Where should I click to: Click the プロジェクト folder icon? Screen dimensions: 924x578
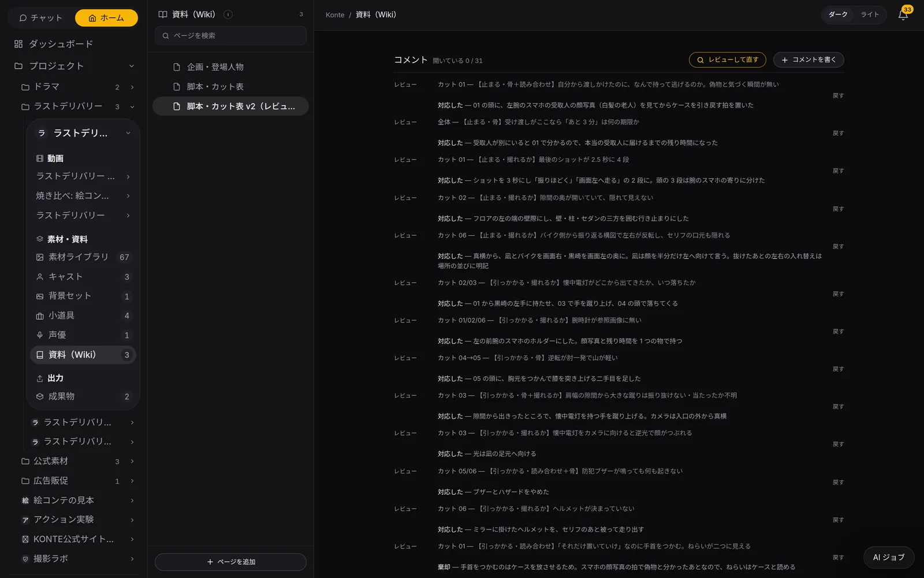tap(18, 66)
